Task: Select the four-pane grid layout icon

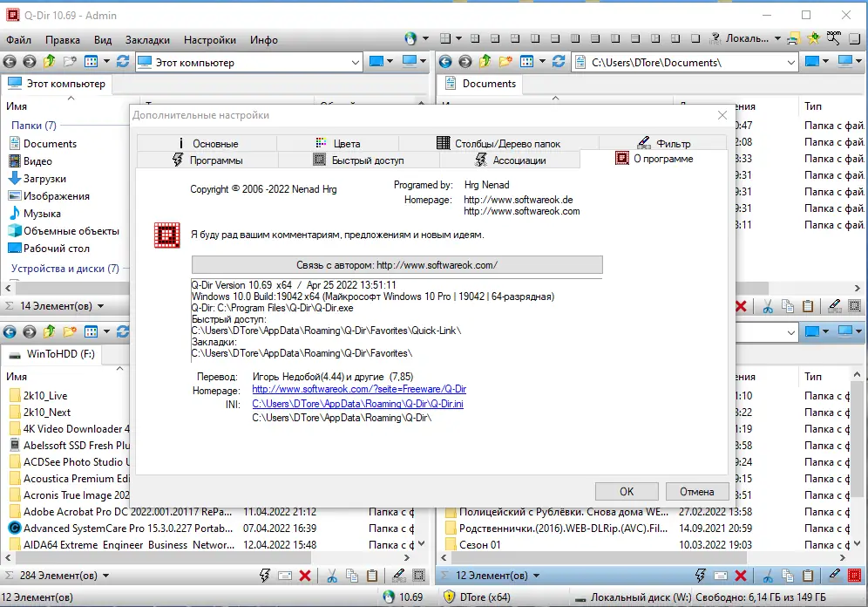Action: (x=445, y=38)
